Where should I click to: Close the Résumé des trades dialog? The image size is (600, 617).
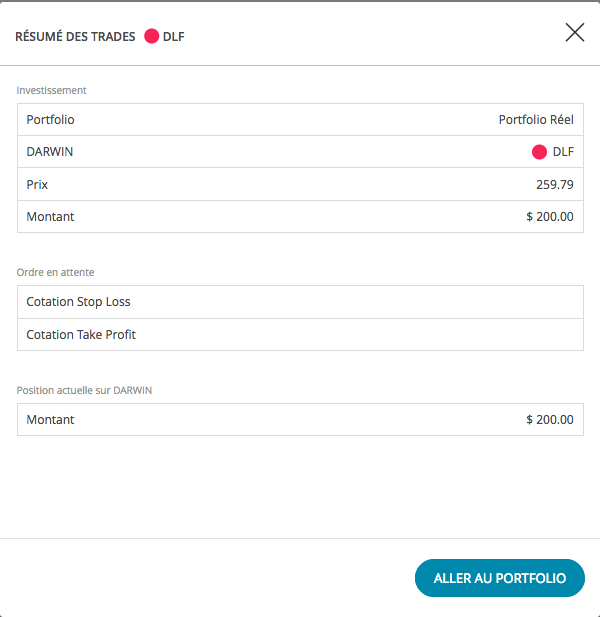575,32
